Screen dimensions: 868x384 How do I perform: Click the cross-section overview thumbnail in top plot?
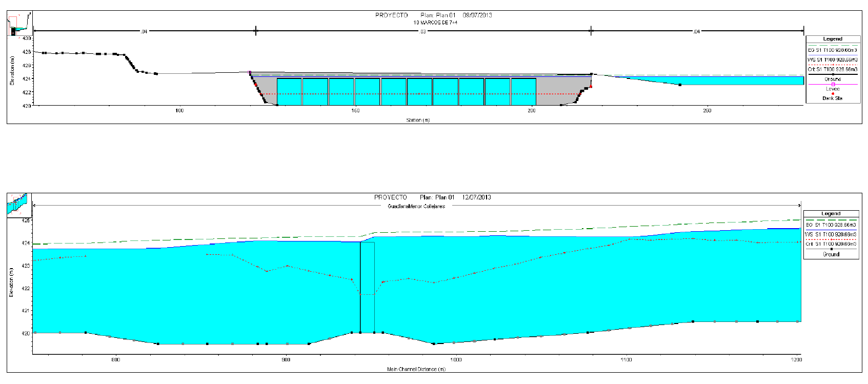(18, 24)
